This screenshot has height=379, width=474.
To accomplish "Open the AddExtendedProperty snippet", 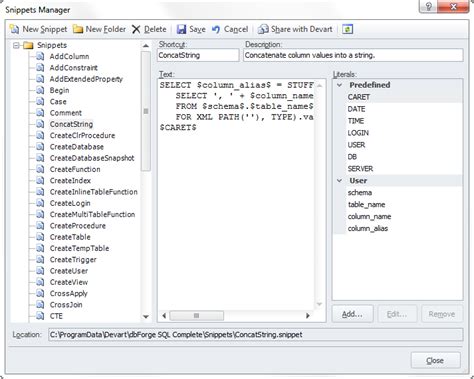I will (86, 79).
